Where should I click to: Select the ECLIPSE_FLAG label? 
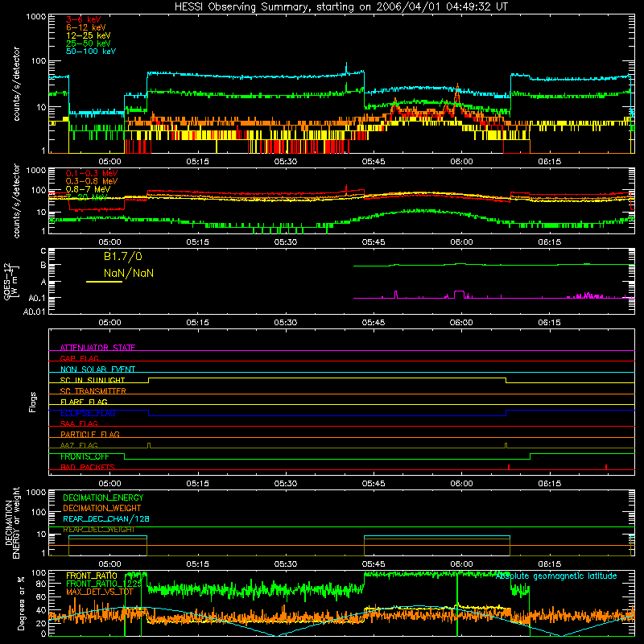tap(88, 413)
